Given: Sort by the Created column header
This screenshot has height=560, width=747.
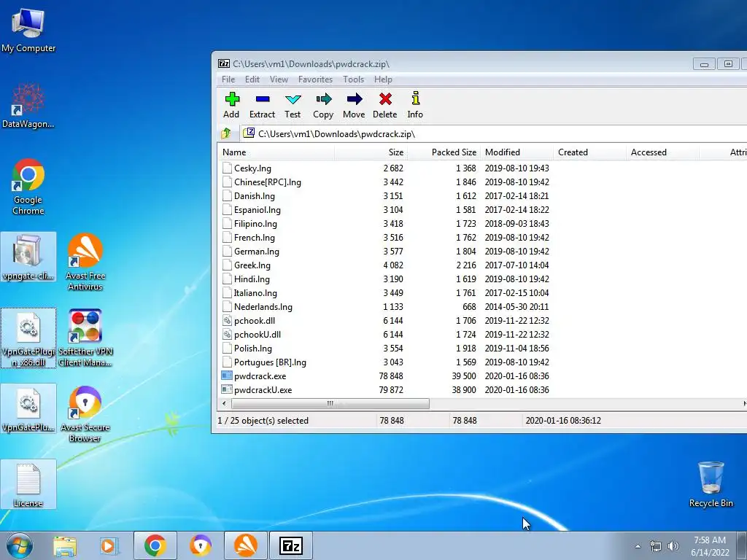Looking at the screenshot, I should click(x=589, y=152).
